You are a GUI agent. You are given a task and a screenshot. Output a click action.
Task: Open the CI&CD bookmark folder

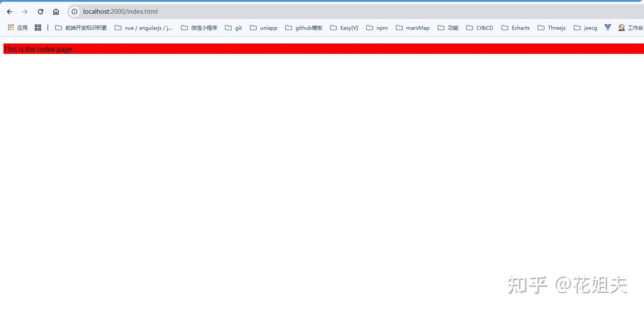point(480,28)
